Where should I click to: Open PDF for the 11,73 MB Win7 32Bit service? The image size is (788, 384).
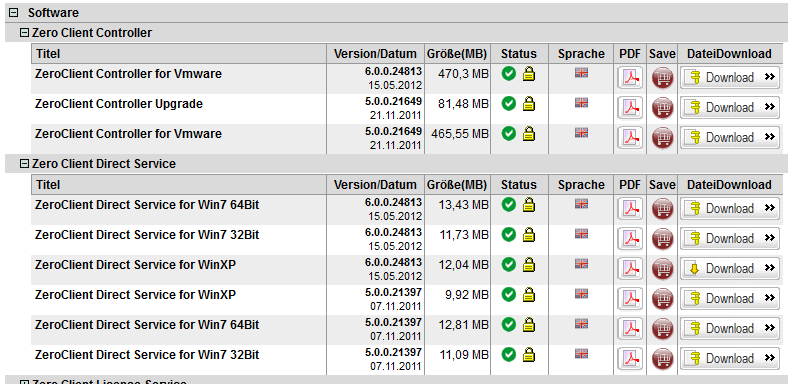point(630,238)
